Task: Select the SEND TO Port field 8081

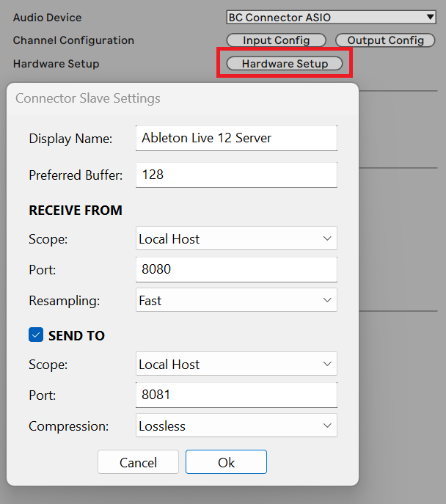Action: coord(236,395)
